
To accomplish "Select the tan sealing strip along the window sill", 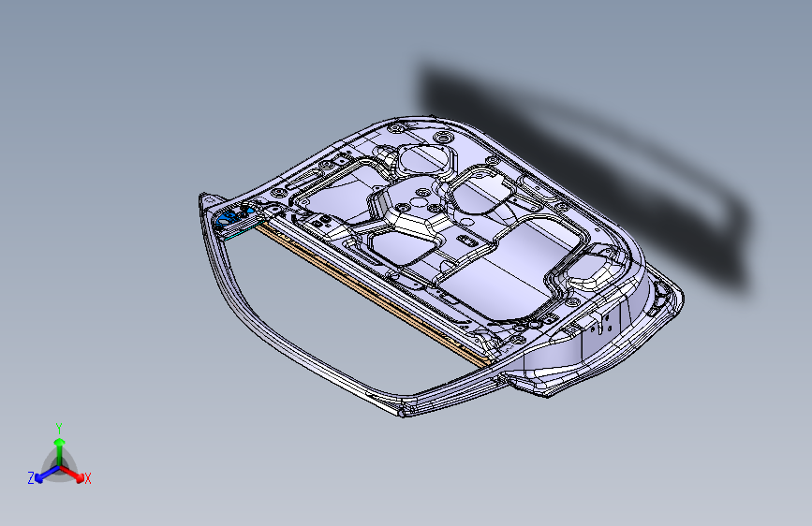I will (x=373, y=295).
